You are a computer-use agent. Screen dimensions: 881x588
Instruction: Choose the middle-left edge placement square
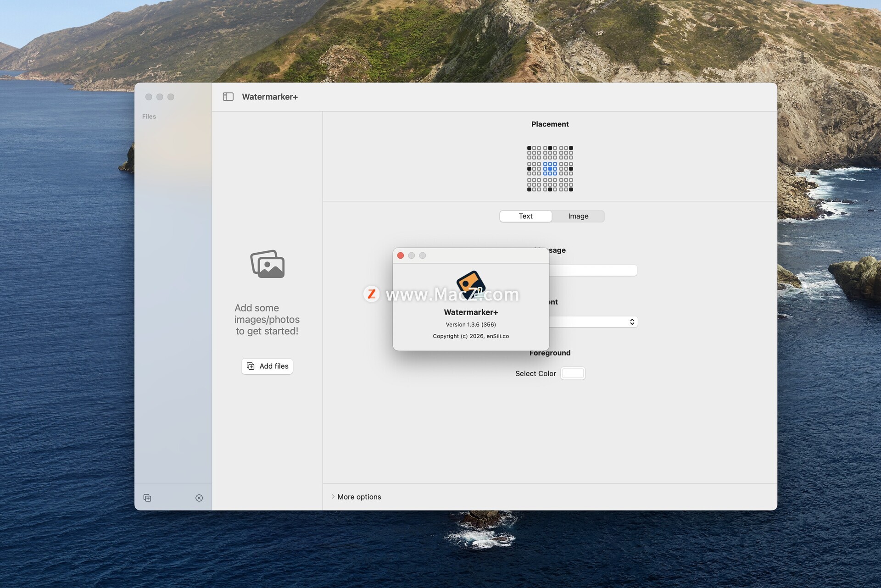click(529, 169)
